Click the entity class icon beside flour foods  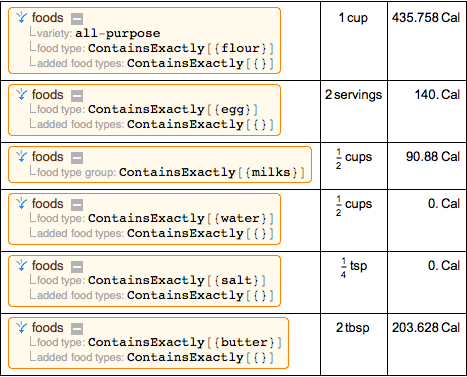point(21,17)
